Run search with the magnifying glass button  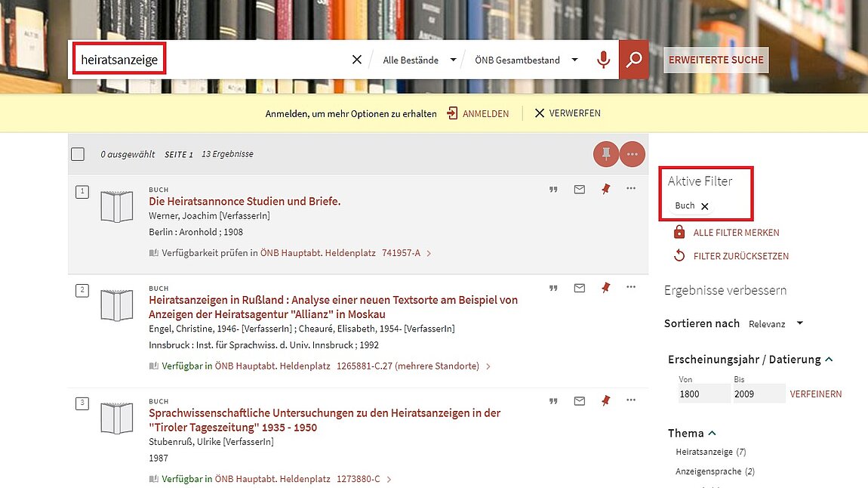(634, 59)
